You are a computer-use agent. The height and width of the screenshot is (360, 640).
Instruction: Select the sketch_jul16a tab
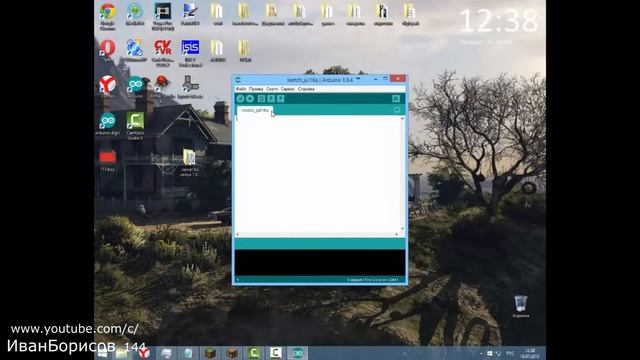tap(255, 110)
